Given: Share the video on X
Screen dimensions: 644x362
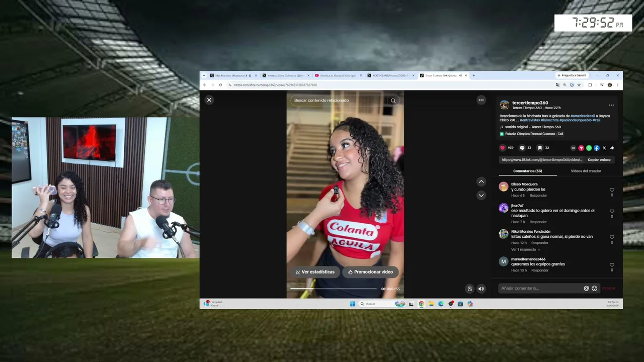Looking at the screenshot, I should coord(604,148).
